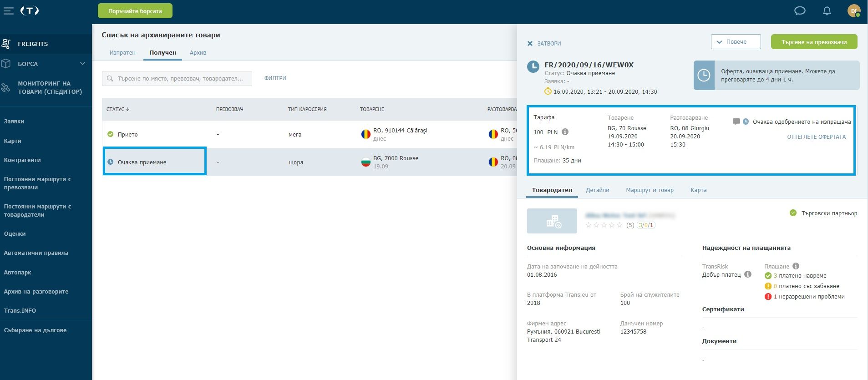Select the Прието freight row
This screenshot has width=868, height=380.
(310, 134)
